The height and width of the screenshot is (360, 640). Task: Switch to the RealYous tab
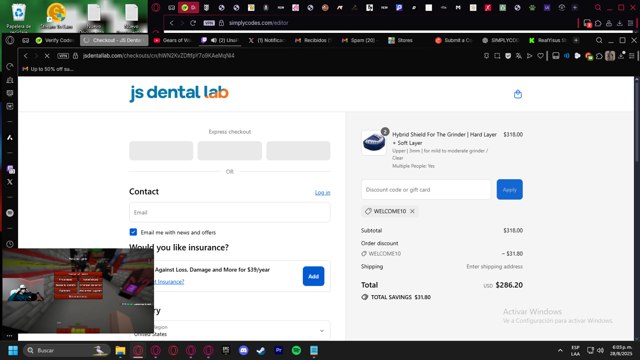(x=547, y=40)
